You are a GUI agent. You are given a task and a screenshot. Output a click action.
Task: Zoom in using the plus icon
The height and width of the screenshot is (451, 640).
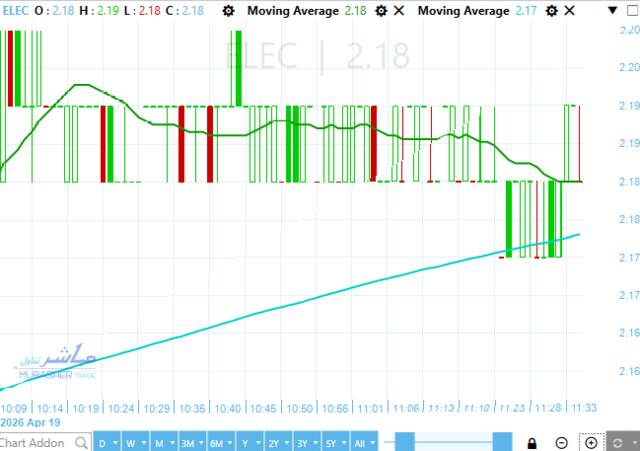[591, 442]
